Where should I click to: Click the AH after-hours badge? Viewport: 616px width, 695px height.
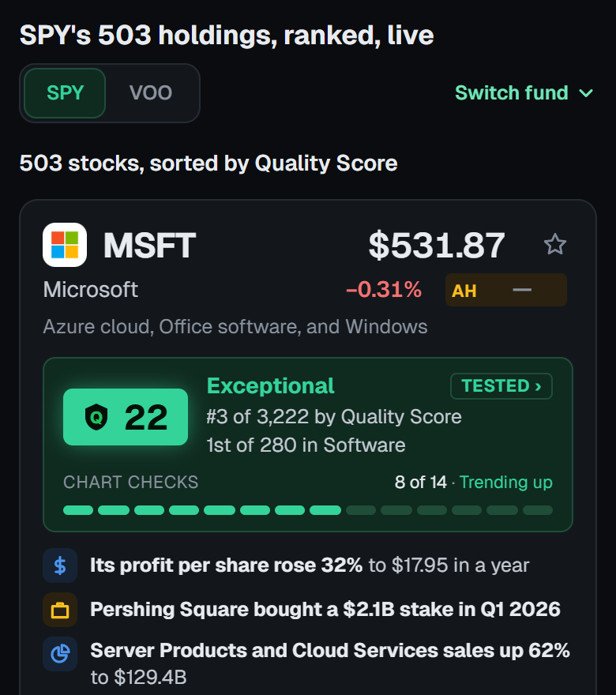coord(506,290)
